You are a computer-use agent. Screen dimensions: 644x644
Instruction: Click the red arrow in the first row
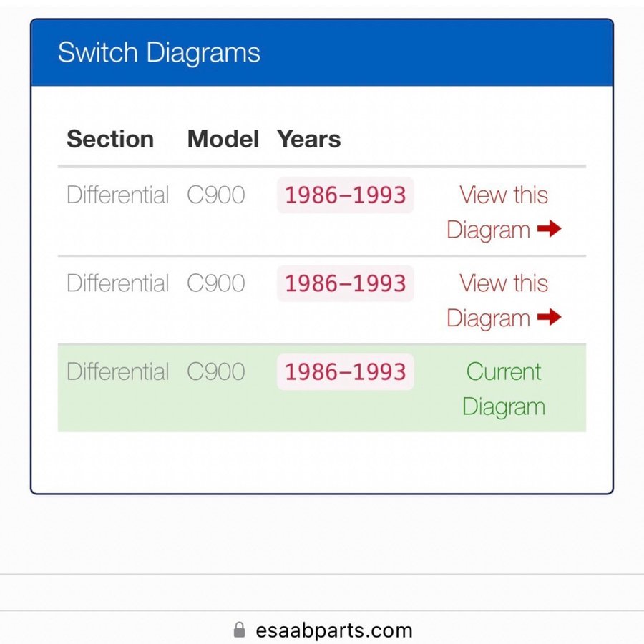pyautogui.click(x=549, y=230)
